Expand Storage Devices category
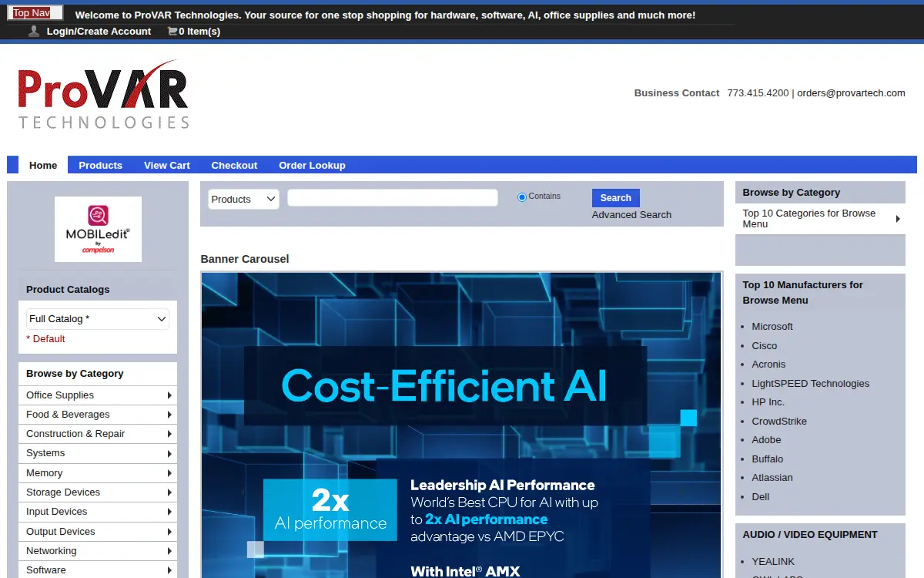The image size is (924, 578). pyautogui.click(x=98, y=492)
